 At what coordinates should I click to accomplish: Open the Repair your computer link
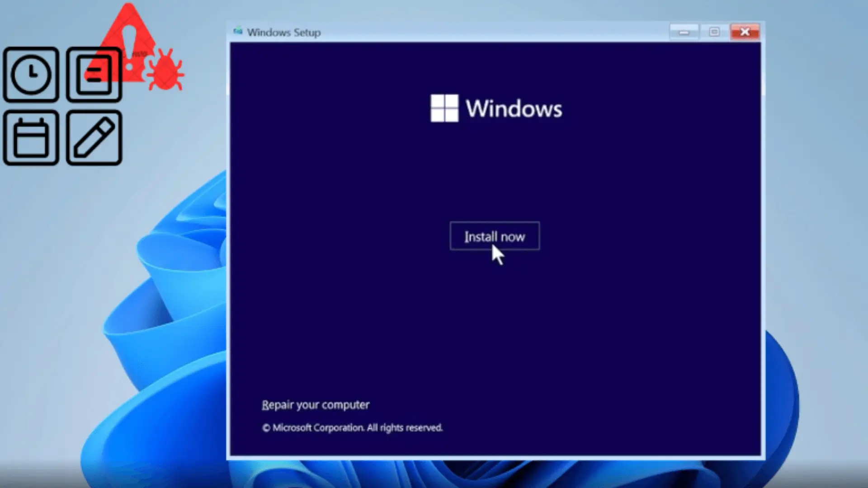[316, 405]
